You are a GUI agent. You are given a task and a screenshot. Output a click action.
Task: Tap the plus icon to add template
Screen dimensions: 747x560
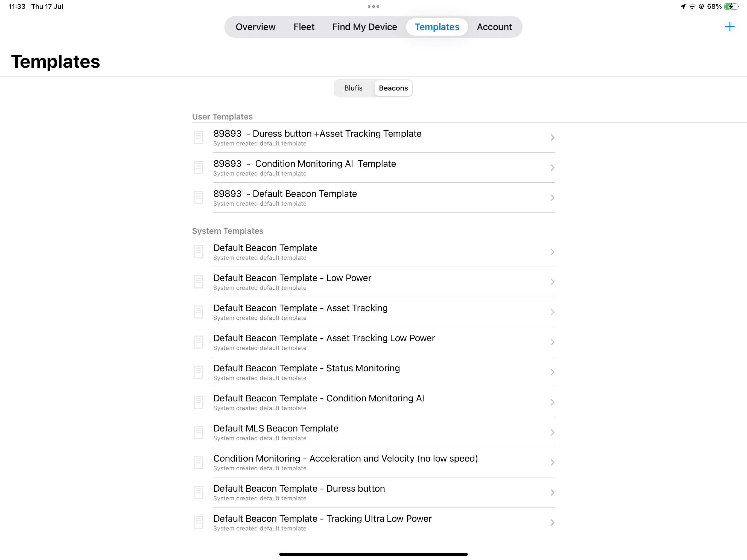(730, 27)
